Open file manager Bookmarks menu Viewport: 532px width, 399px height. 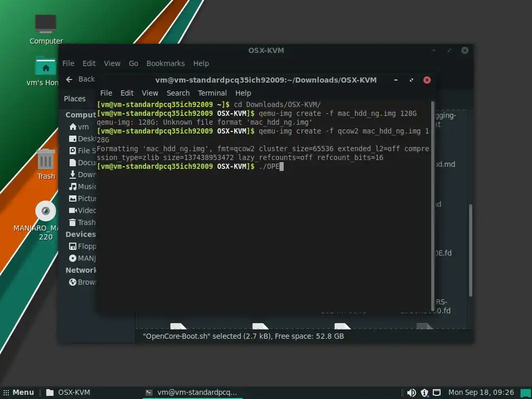[166, 63]
